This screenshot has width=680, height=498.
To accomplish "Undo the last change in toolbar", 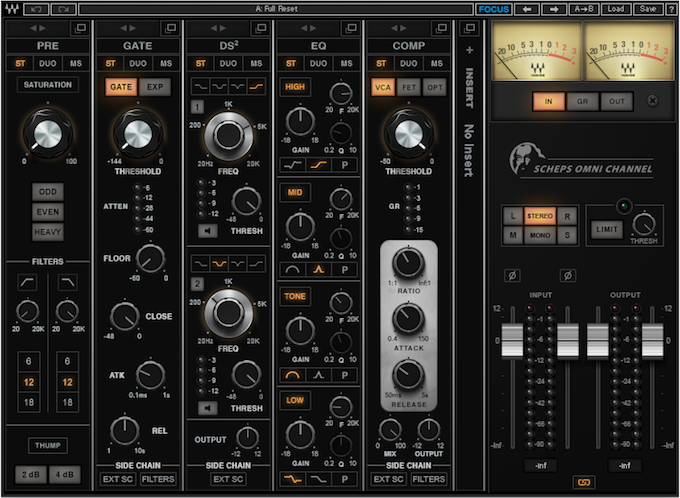I will point(36,9).
